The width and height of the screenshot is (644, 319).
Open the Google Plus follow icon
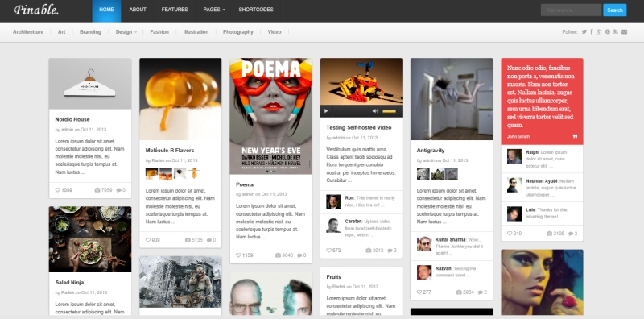point(599,31)
